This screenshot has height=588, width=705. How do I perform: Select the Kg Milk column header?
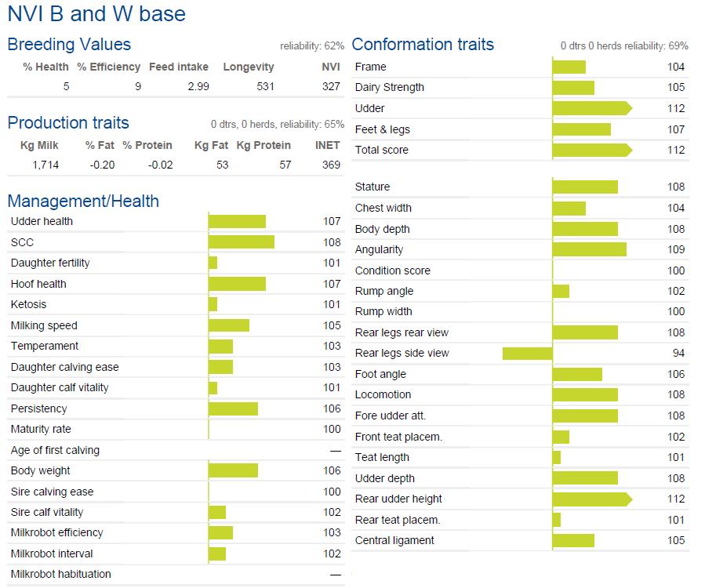point(39,145)
